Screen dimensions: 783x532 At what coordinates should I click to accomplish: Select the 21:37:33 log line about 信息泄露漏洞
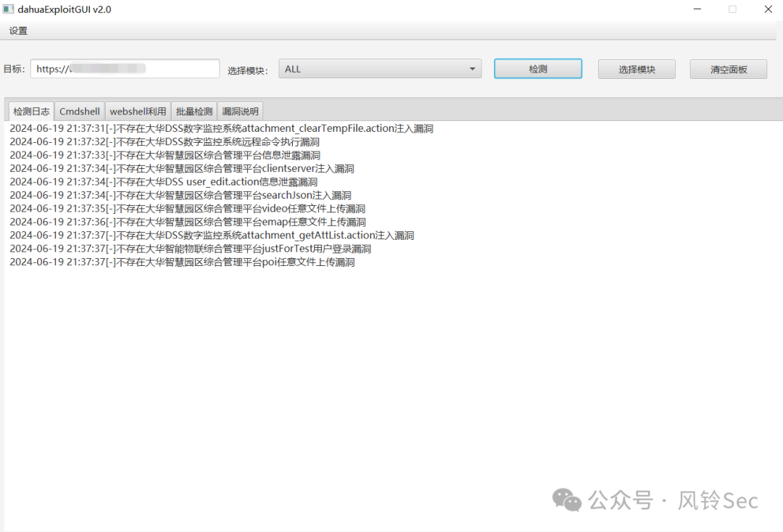click(165, 156)
